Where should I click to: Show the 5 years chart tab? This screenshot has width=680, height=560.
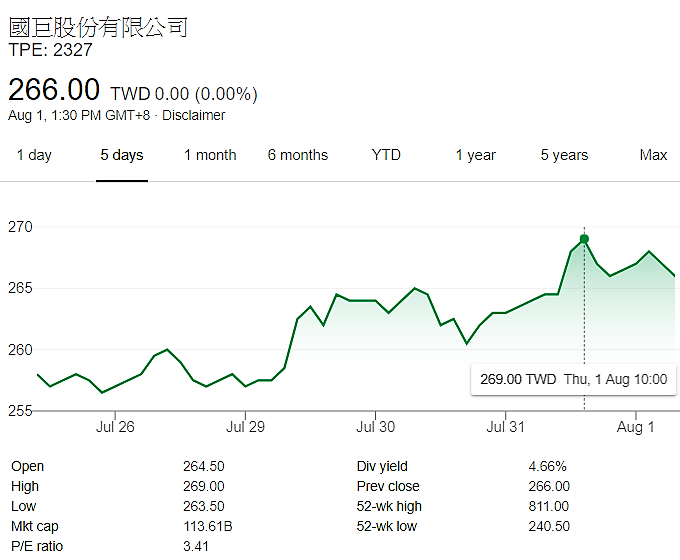point(564,155)
